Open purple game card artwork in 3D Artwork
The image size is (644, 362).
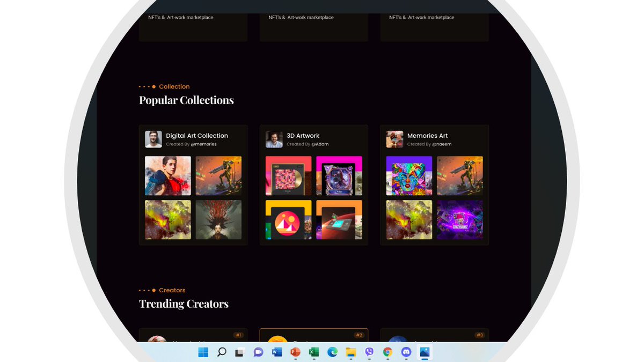pyautogui.click(x=339, y=176)
